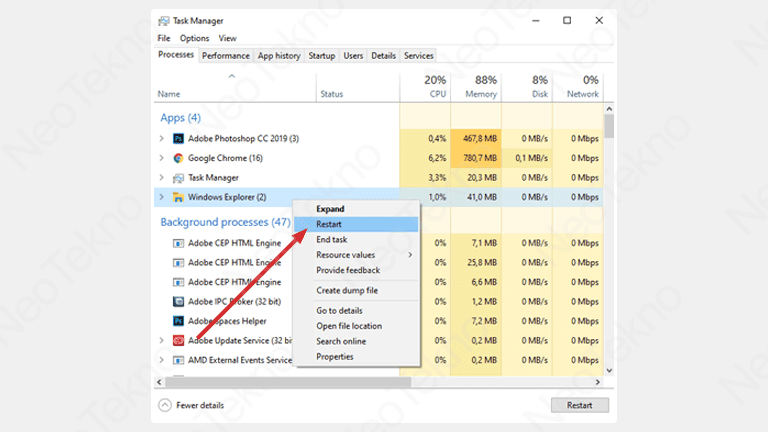Sort by the Name column header
Viewport: 768px width, 432px height.
click(x=235, y=87)
